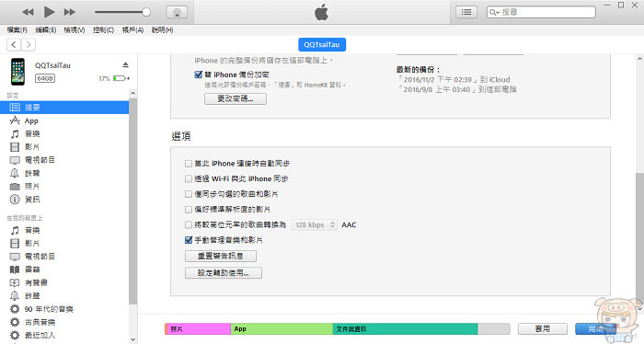Enable 偏好標準解析度的影片 checkbox
The height and width of the screenshot is (344, 644).
point(189,210)
